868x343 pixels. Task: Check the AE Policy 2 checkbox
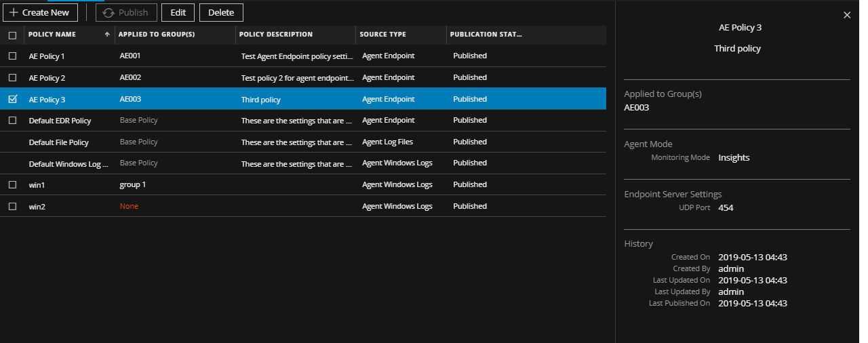coord(12,78)
